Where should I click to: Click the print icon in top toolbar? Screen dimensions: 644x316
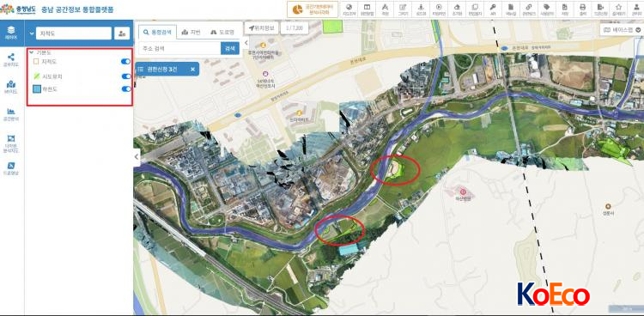[x=582, y=9]
